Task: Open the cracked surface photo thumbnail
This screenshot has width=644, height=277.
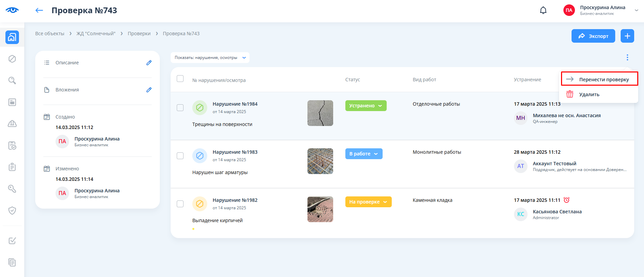Action: click(x=320, y=113)
